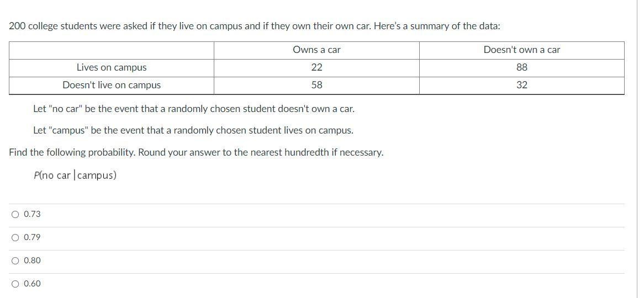This screenshot has width=644, height=298.
Task: Pick the 0.60 radio button answer
Action: pyautogui.click(x=15, y=284)
